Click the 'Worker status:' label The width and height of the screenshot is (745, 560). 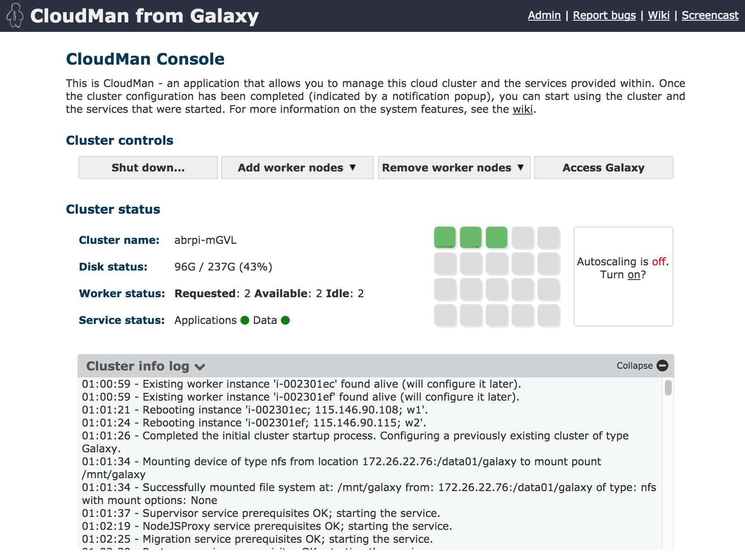point(122,293)
